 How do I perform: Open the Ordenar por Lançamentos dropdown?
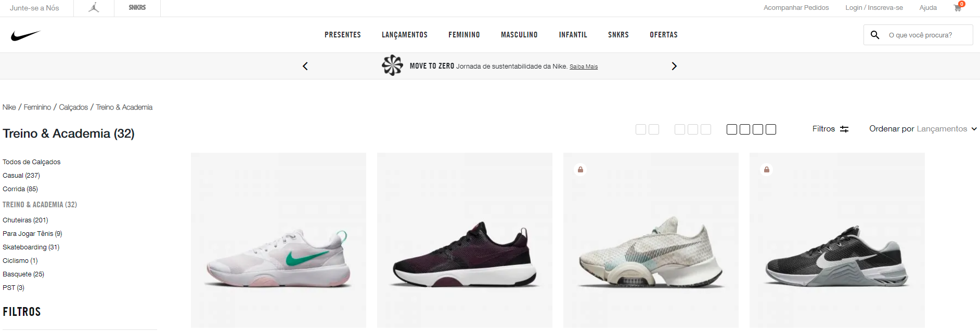click(x=923, y=129)
